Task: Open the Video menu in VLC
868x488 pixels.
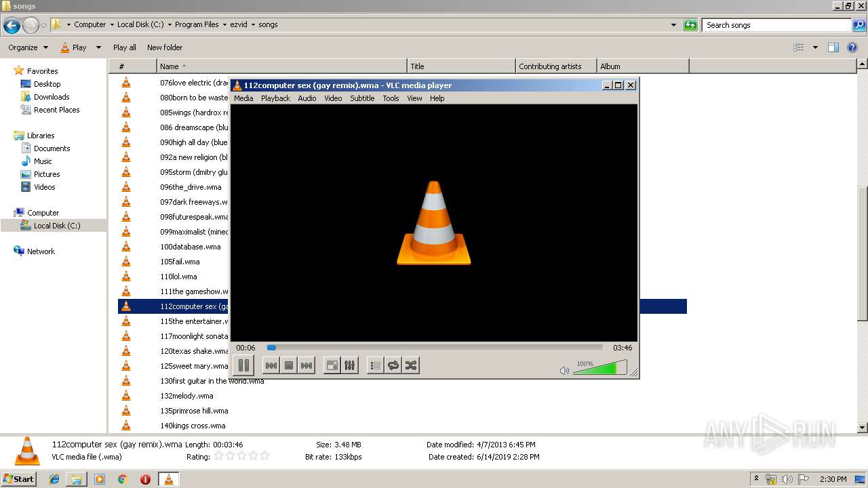Action: [333, 98]
